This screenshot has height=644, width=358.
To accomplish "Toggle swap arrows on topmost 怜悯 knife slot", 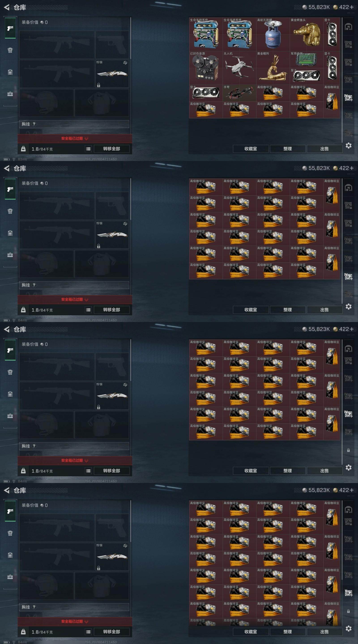I will click(x=125, y=63).
